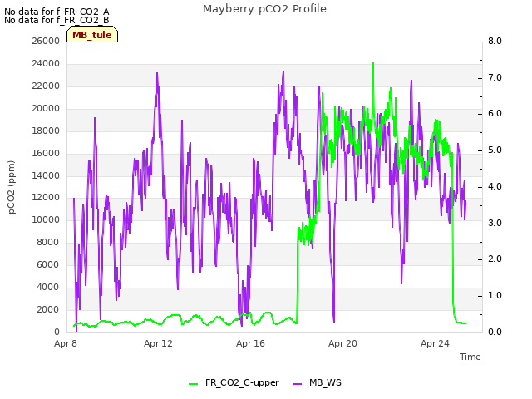Viewport: 532px width, 399px height.
Task: Click the 26000 left axis value
Action: 46,41
